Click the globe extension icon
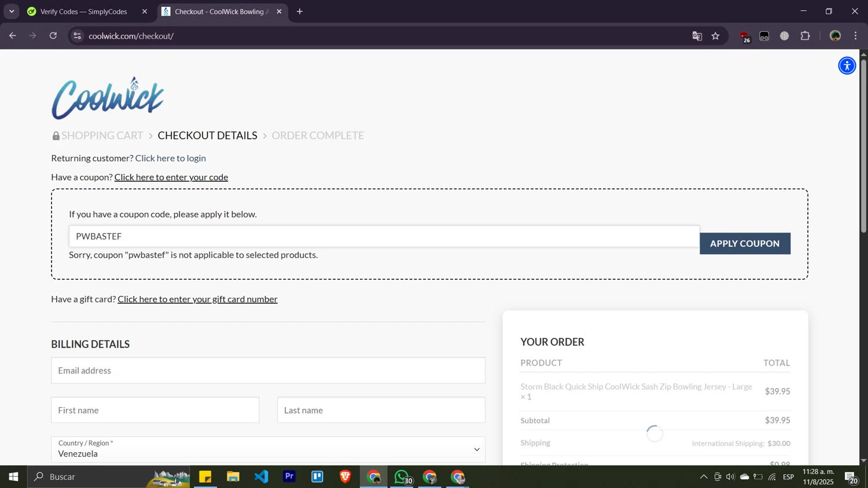868x488 pixels. click(x=785, y=36)
